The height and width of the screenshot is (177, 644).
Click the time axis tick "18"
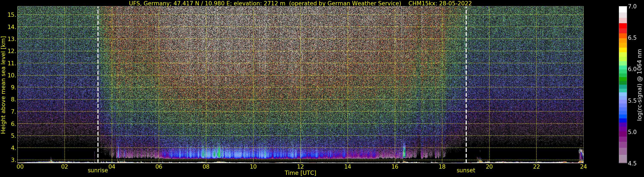tap(442, 167)
